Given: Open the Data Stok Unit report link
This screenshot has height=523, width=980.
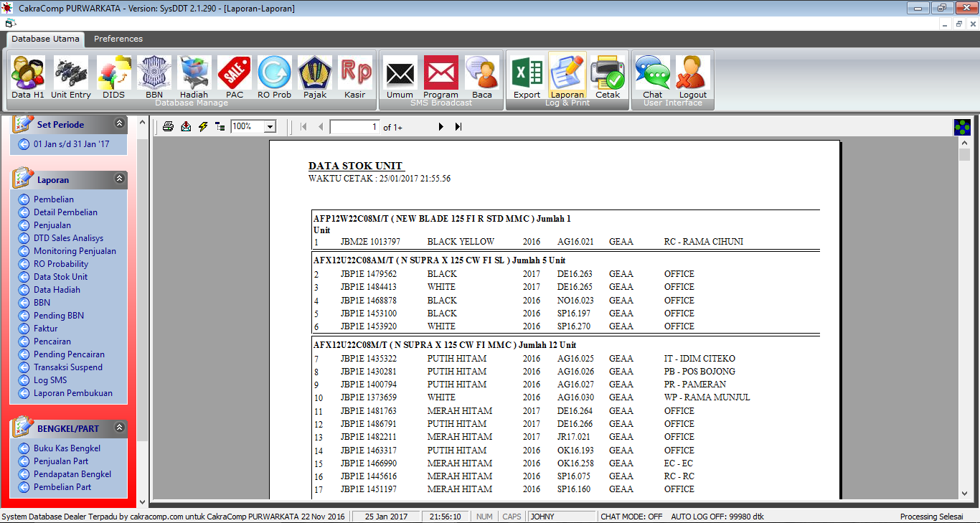Looking at the screenshot, I should [60, 277].
